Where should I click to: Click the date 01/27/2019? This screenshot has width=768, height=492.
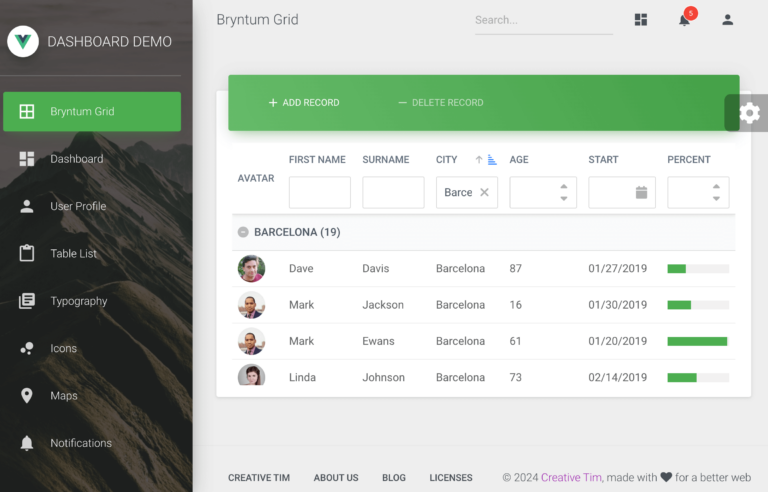pyautogui.click(x=618, y=269)
